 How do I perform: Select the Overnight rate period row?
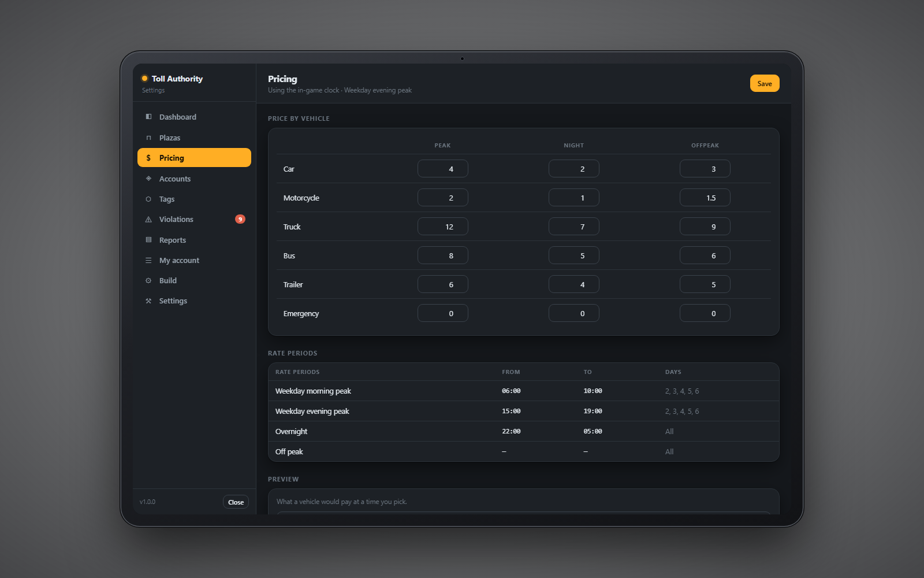[x=524, y=431]
